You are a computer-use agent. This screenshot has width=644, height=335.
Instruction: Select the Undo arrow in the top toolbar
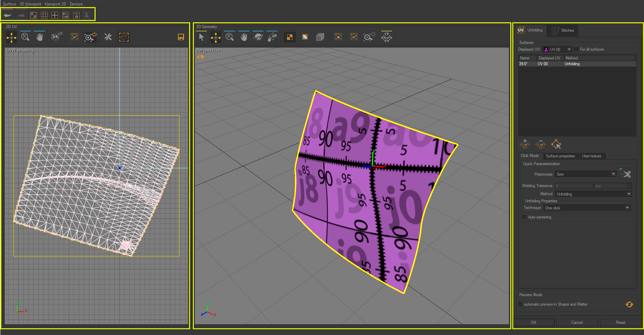(7, 15)
